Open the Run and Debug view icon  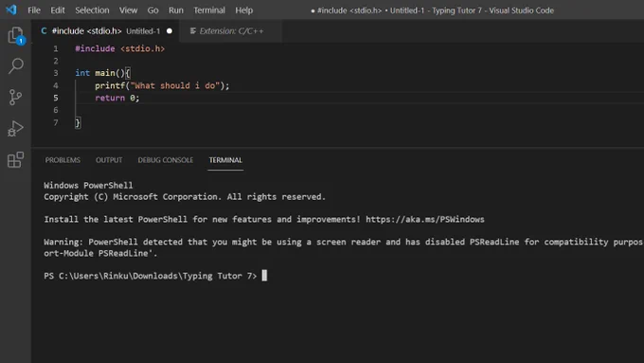point(15,128)
